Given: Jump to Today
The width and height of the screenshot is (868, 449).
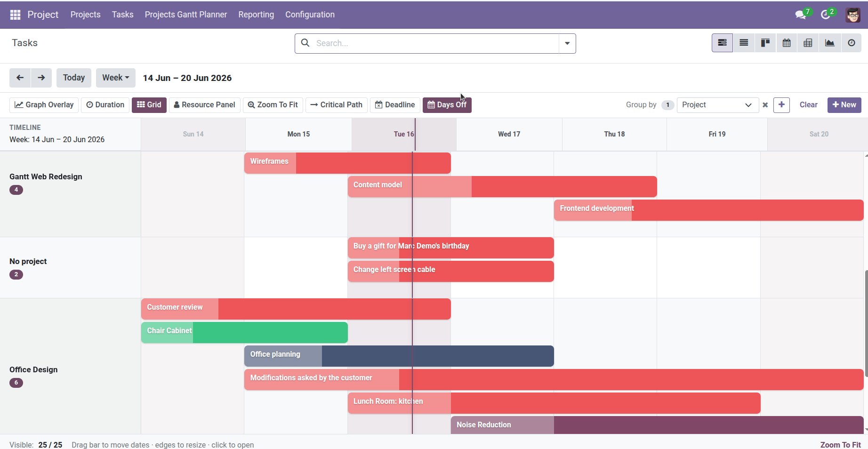Looking at the screenshot, I should click(x=74, y=78).
